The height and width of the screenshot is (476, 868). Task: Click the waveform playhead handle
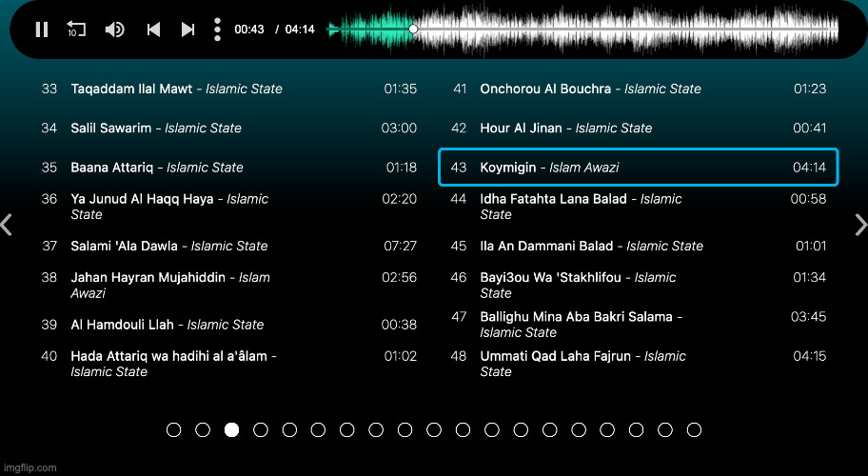click(413, 29)
